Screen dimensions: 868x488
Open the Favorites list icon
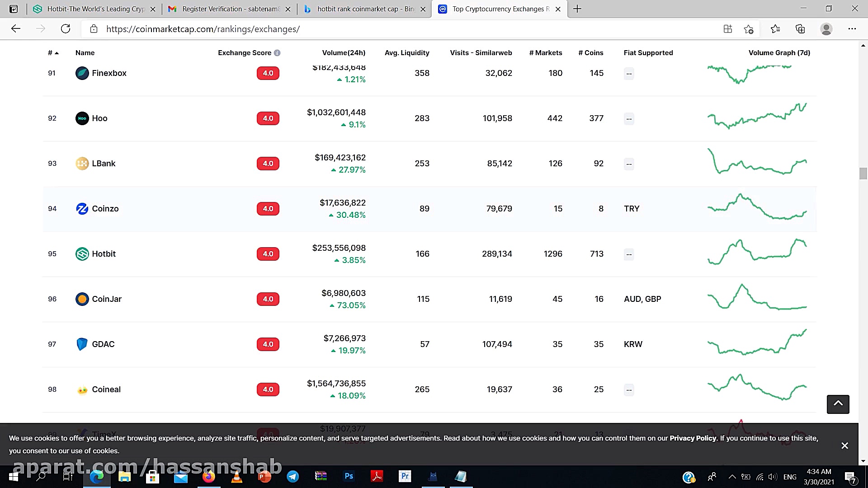775,29
